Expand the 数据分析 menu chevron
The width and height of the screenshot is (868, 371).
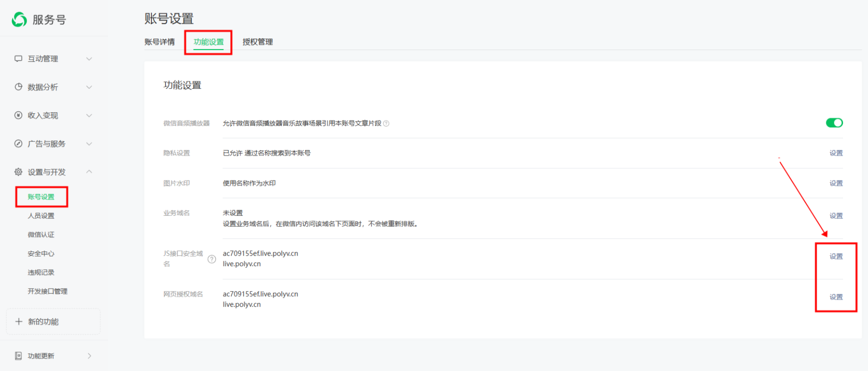coord(89,87)
